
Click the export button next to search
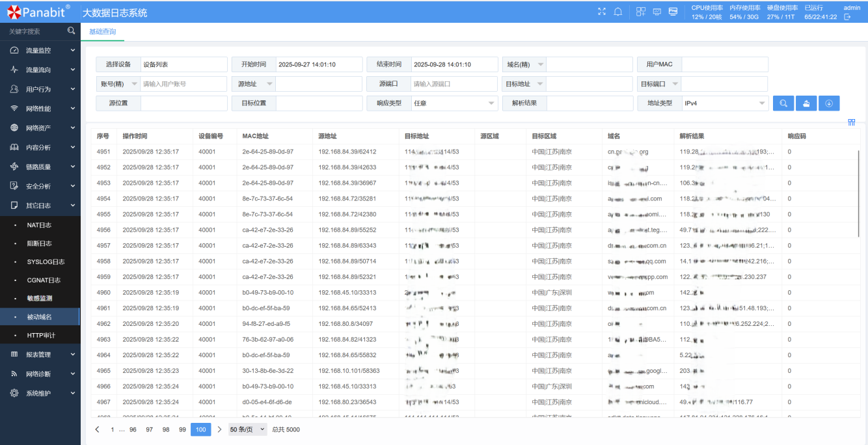806,103
